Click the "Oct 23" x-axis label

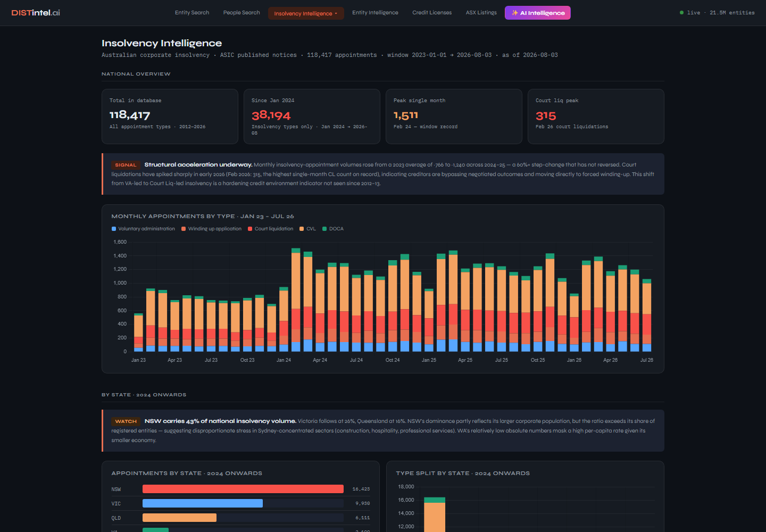pos(247,360)
